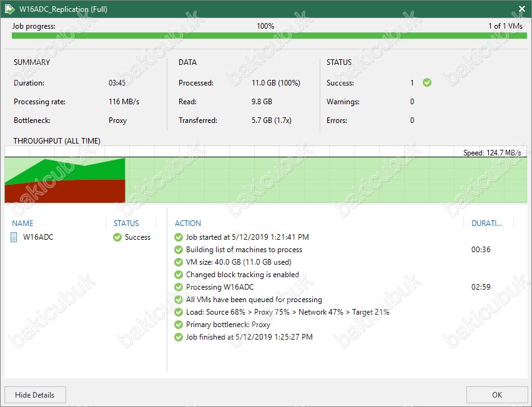Viewport: 532px width, 407px height.
Task: Select 'Job started at 5/12/2019 1:21:41 PM'
Action: tap(247, 237)
